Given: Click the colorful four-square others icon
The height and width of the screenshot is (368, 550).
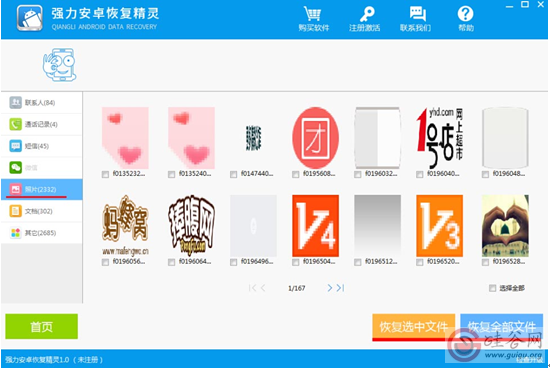Looking at the screenshot, I should (15, 233).
